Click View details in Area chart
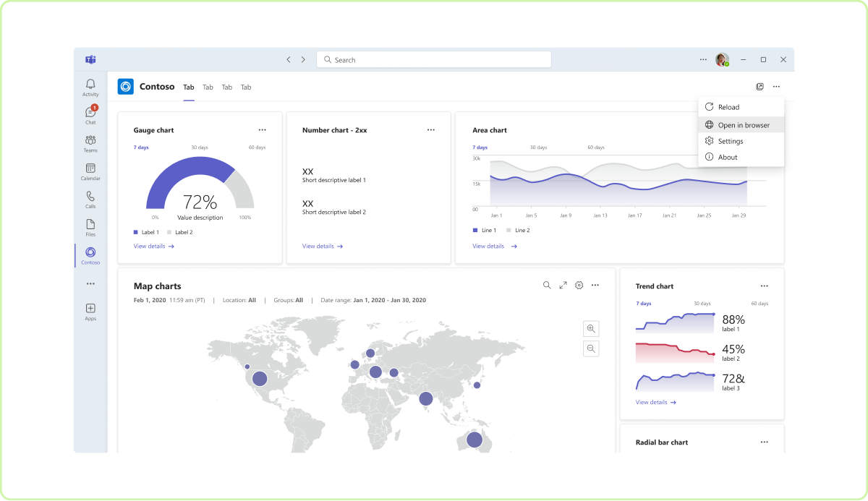 [495, 247]
